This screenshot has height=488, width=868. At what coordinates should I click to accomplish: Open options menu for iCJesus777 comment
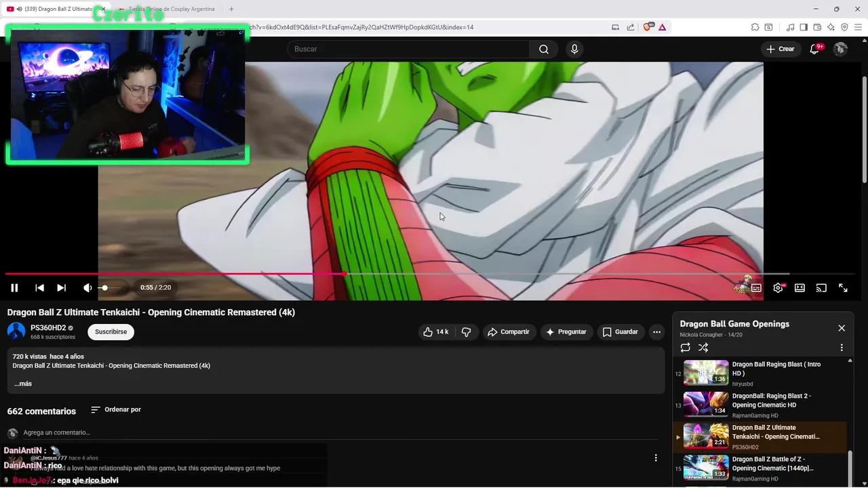click(656, 458)
